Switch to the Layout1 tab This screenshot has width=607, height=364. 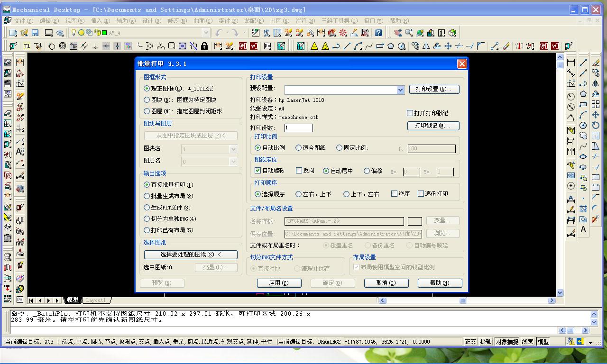[x=96, y=300]
